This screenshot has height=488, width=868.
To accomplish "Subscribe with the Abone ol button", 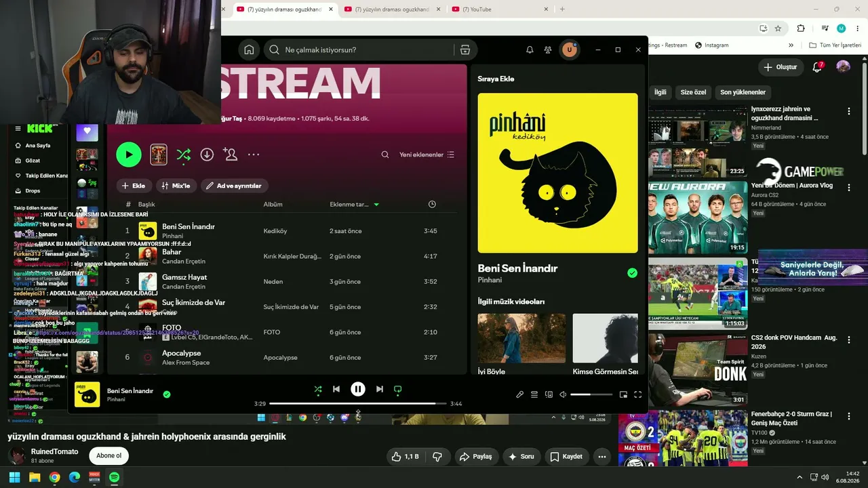I will (x=108, y=455).
